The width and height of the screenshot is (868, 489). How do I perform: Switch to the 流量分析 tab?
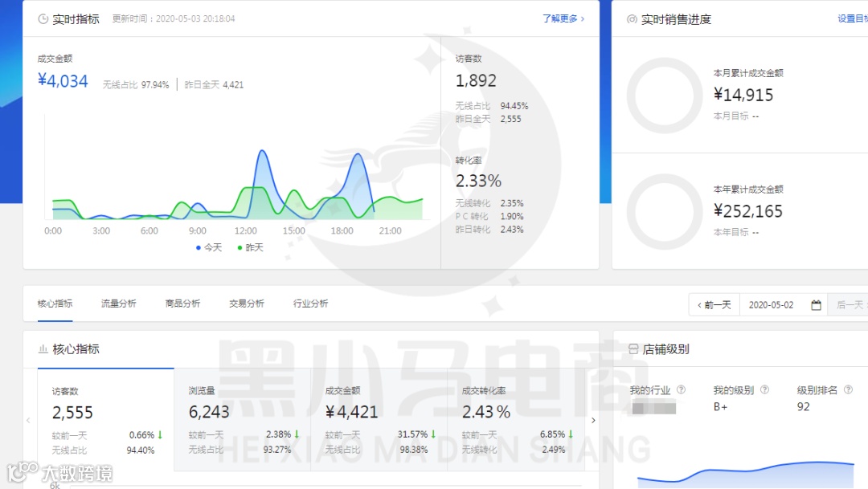point(118,304)
